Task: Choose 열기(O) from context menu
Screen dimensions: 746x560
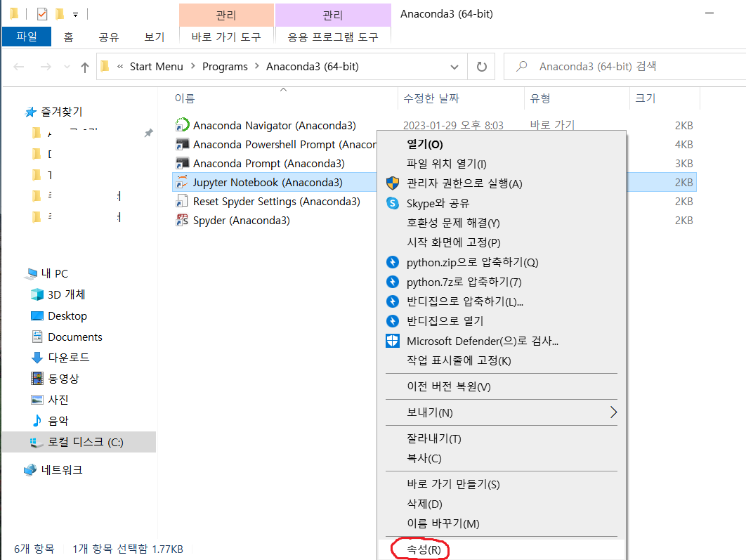Action: tap(502, 144)
